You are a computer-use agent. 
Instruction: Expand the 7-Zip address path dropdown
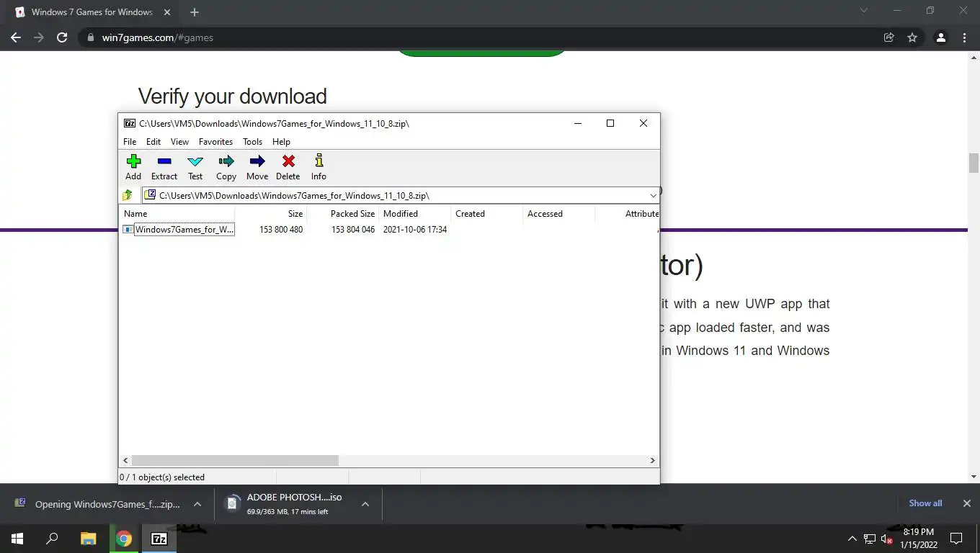coord(653,195)
